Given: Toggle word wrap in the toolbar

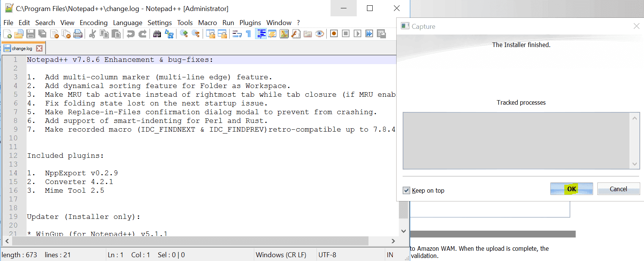Looking at the screenshot, I should pos(237,34).
